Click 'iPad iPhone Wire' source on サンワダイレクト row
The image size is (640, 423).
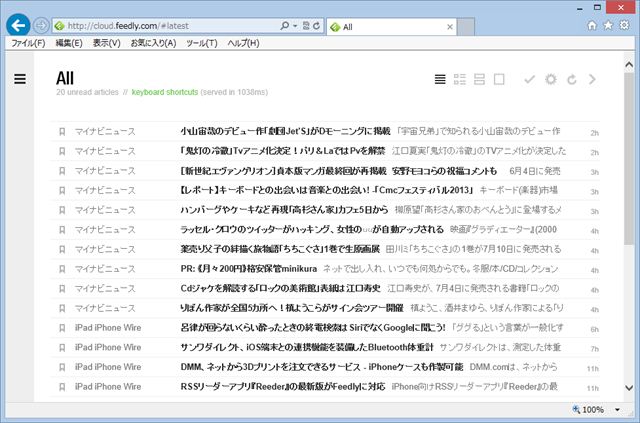click(108, 347)
